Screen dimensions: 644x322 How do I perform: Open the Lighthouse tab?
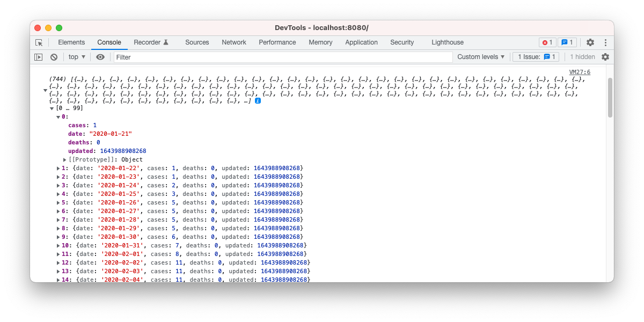coord(448,42)
